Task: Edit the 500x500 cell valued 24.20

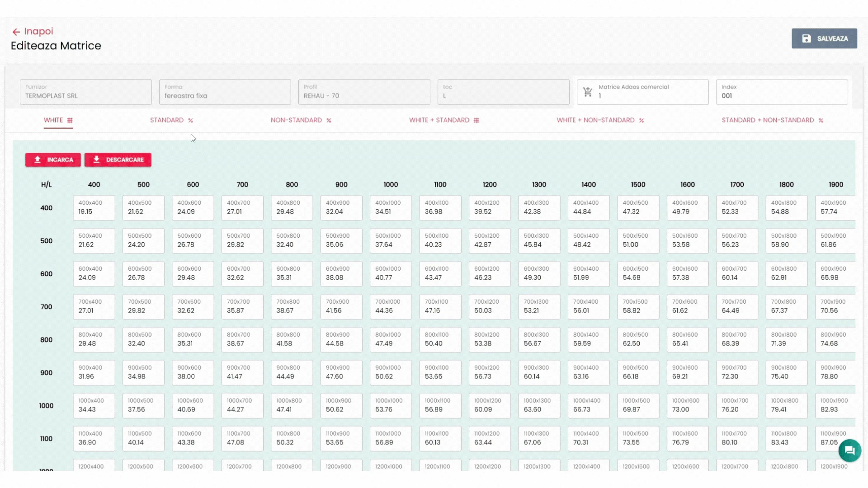Action: (143, 241)
